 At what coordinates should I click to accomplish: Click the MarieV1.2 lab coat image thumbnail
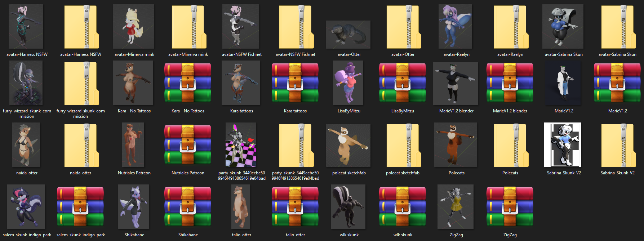click(x=563, y=83)
